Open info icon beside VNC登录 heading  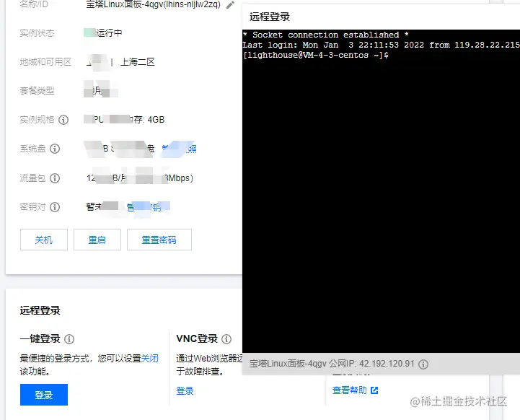pyautogui.click(x=226, y=339)
